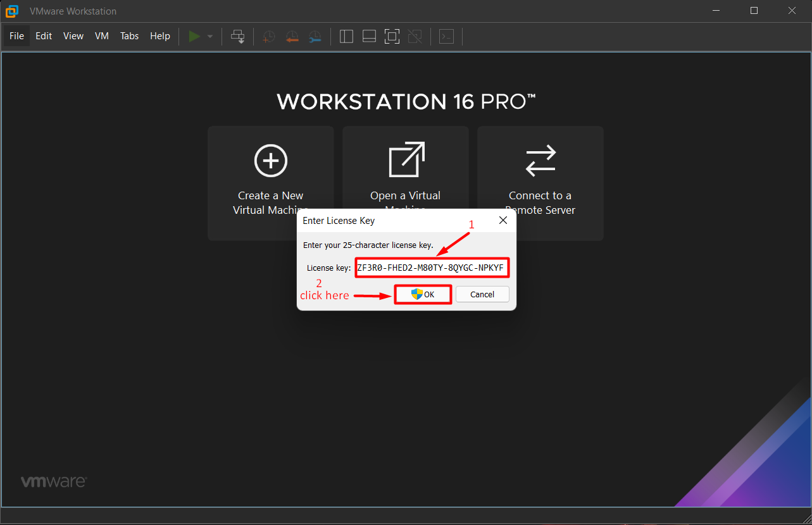The width and height of the screenshot is (812, 525).
Task: Click into the License key text field
Action: (430, 268)
